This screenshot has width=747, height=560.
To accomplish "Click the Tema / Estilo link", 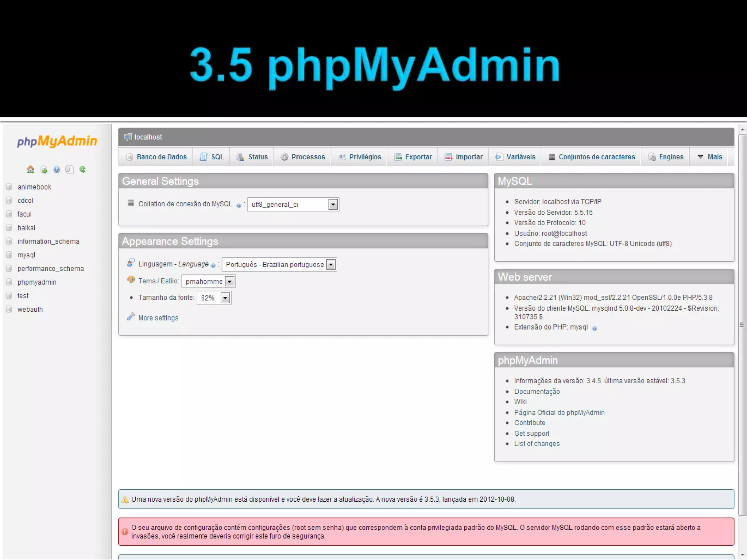I will (x=158, y=281).
